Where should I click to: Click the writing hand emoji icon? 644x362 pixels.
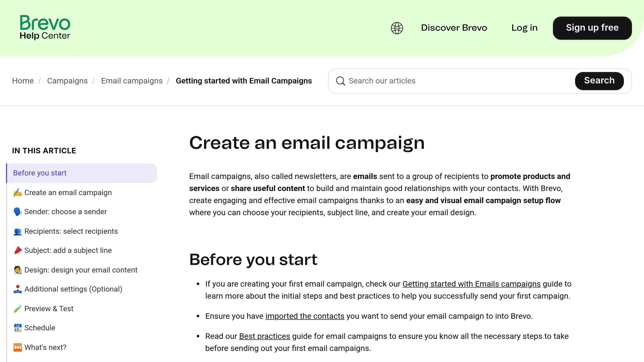tap(18, 193)
